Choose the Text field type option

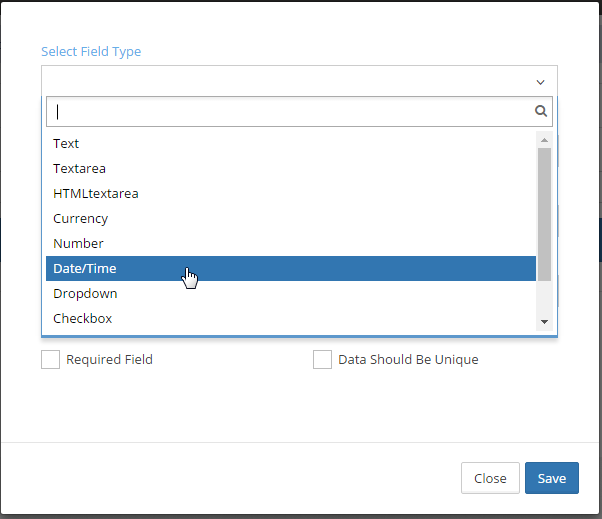pyautogui.click(x=66, y=144)
